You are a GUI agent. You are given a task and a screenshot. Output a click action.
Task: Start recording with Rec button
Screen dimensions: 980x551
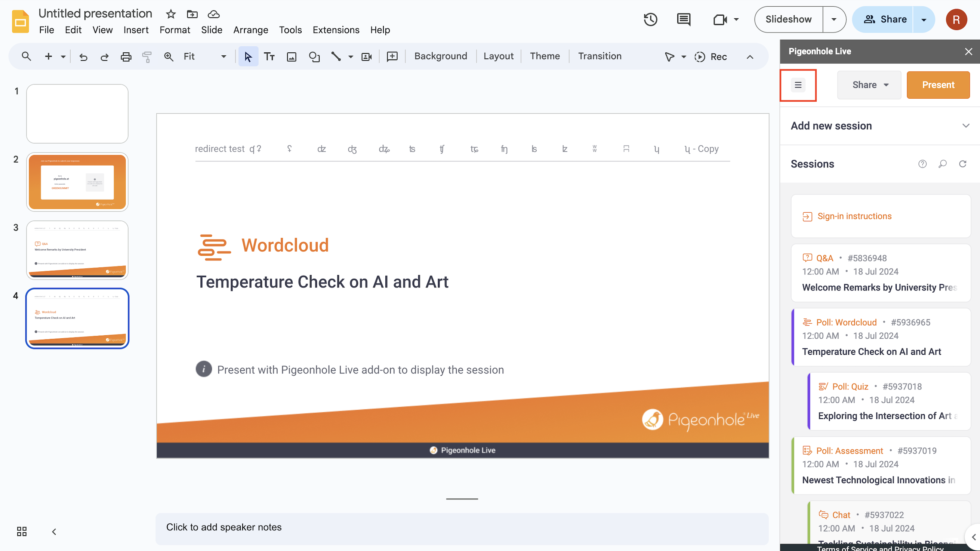tap(711, 57)
